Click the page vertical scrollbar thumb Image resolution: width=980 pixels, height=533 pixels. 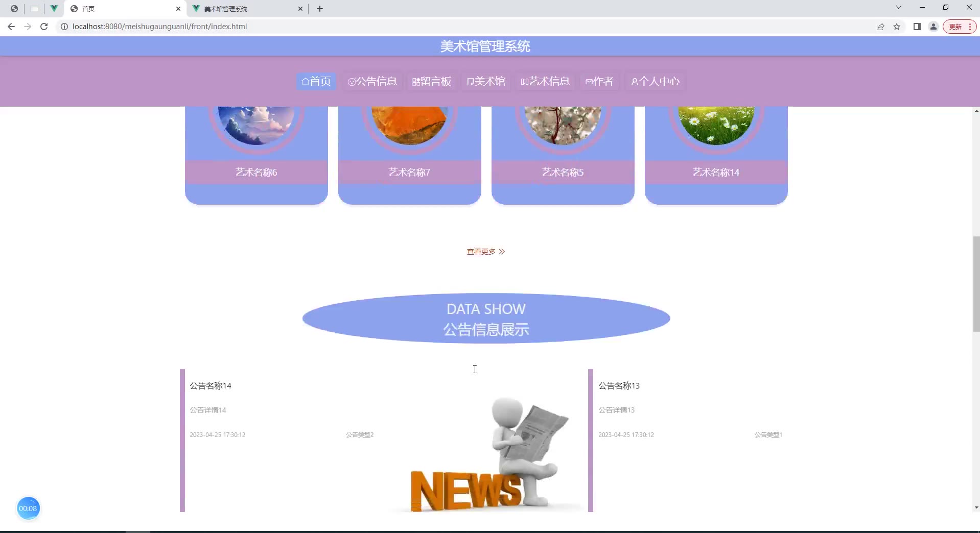(976, 284)
